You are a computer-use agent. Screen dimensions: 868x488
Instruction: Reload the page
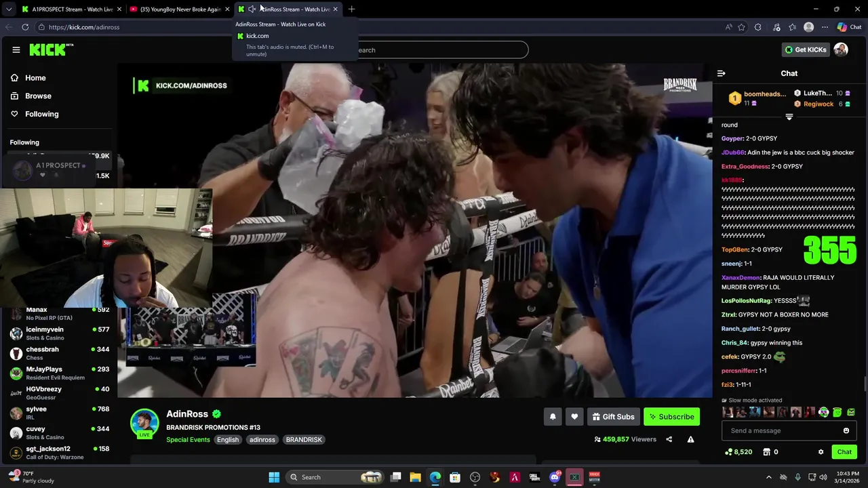pos(25,27)
